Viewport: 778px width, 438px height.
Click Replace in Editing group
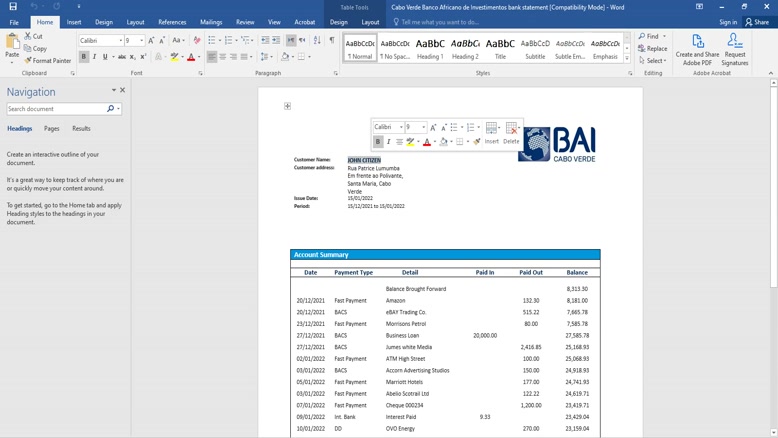click(x=652, y=49)
